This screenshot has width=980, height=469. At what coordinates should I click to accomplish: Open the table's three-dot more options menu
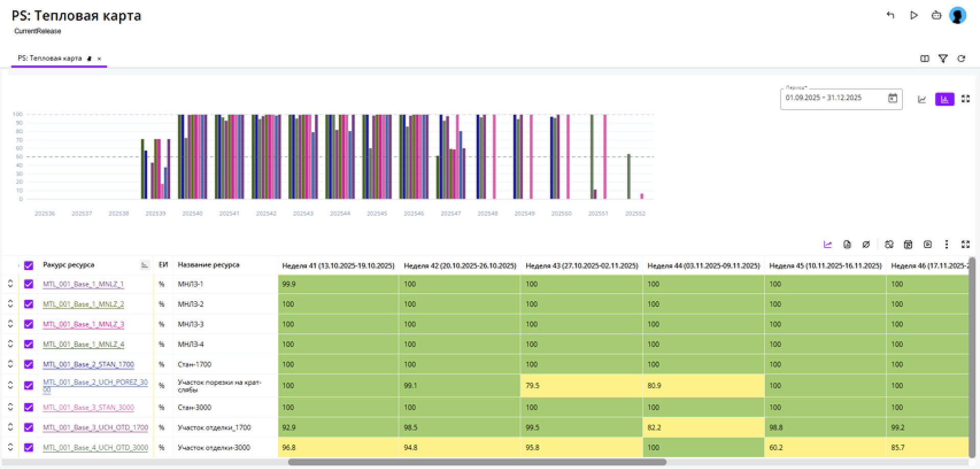[946, 244]
